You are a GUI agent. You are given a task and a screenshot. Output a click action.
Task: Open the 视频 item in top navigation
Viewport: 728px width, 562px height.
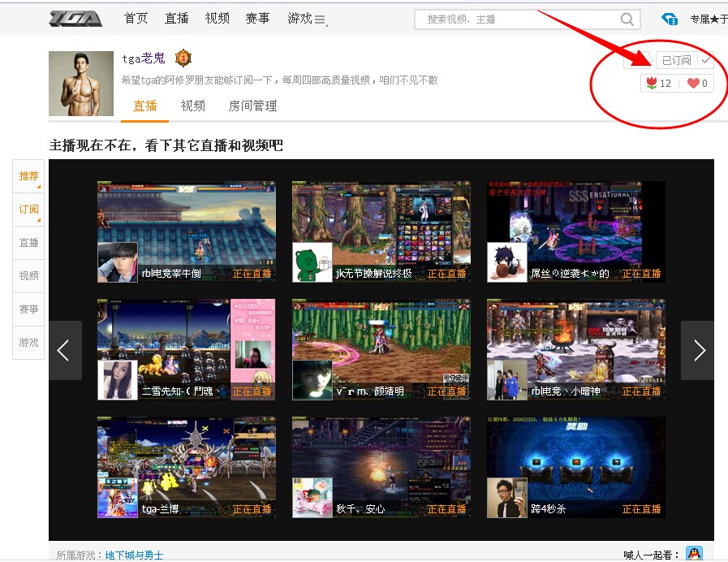click(217, 19)
